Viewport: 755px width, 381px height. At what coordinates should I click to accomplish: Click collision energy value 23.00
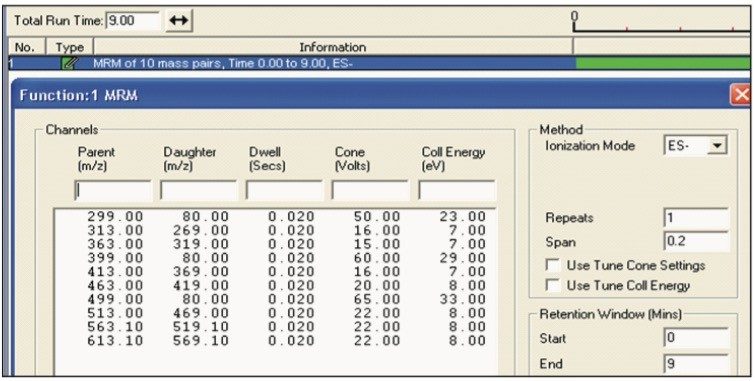463,217
